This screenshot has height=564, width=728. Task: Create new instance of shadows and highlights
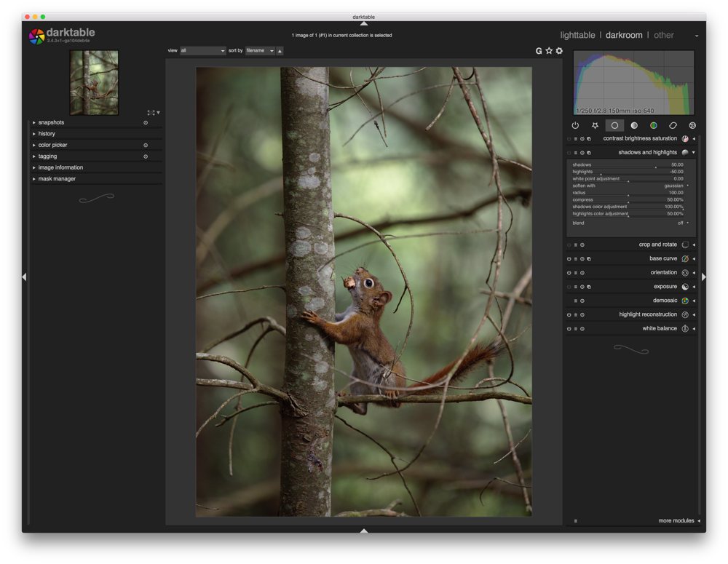[589, 153]
